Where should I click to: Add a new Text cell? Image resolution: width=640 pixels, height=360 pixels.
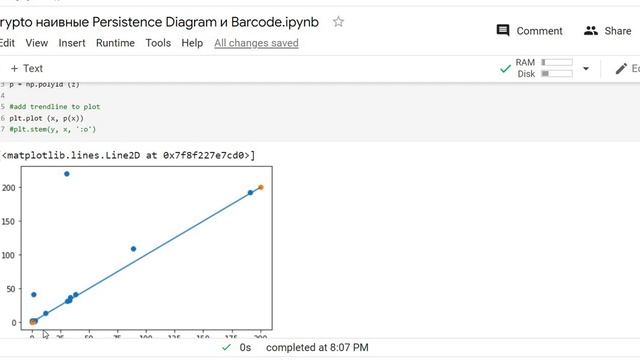[27, 68]
